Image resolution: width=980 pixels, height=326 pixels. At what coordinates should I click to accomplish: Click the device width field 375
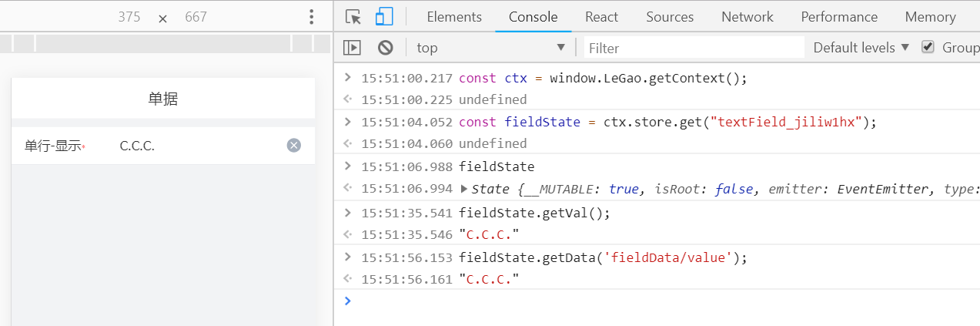tap(129, 17)
